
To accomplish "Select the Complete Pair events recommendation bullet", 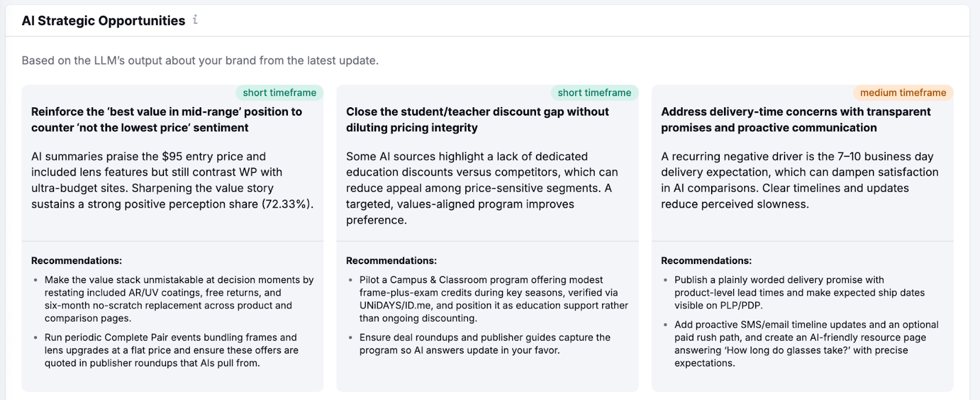I will (171, 350).
